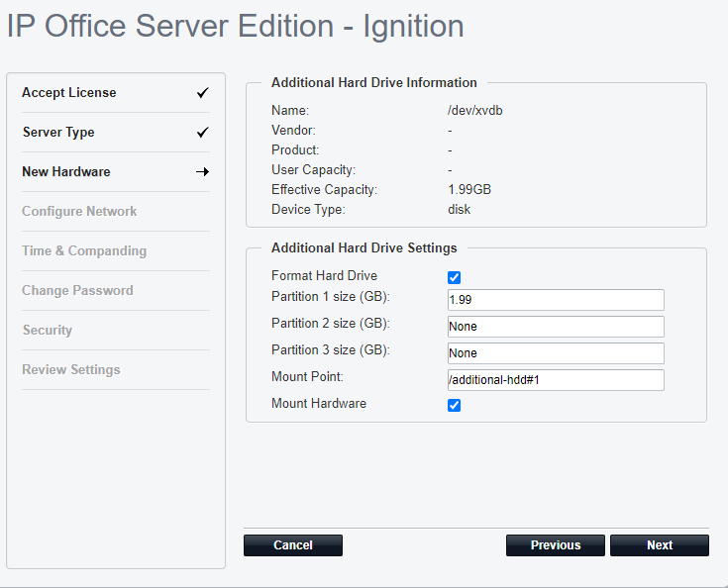
Task: Click the 'Effective Capacity:' label
Action: pyautogui.click(x=325, y=189)
